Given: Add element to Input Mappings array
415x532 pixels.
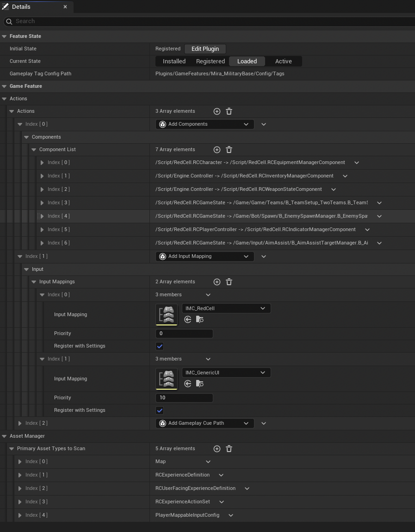Looking at the screenshot, I should 217,282.
